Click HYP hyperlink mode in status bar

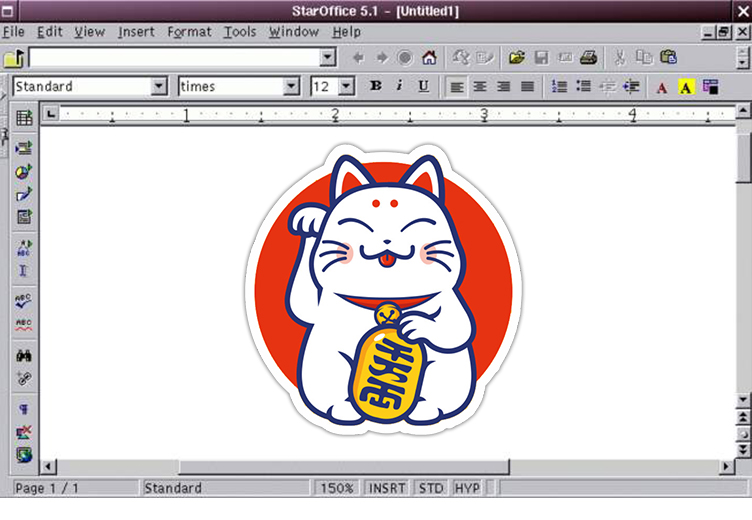(467, 488)
